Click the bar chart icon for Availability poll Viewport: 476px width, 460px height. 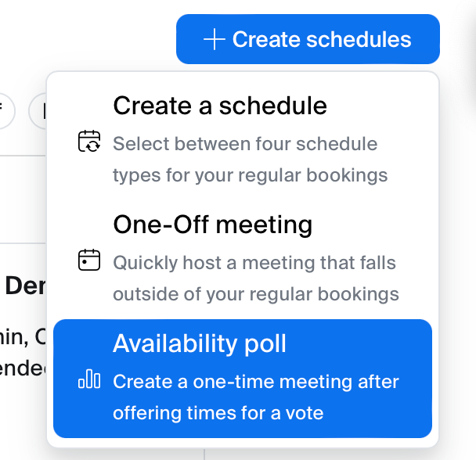tap(89, 380)
